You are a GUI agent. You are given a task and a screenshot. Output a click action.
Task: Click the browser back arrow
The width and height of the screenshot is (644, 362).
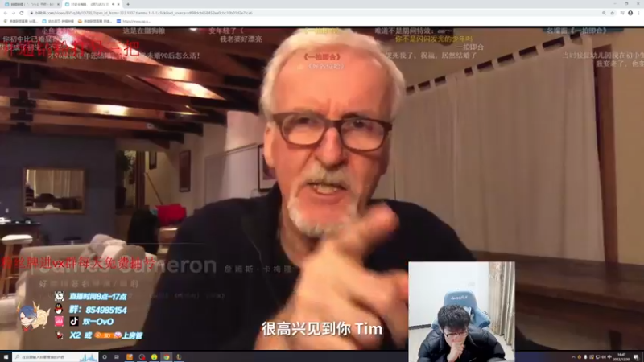coord(6,13)
